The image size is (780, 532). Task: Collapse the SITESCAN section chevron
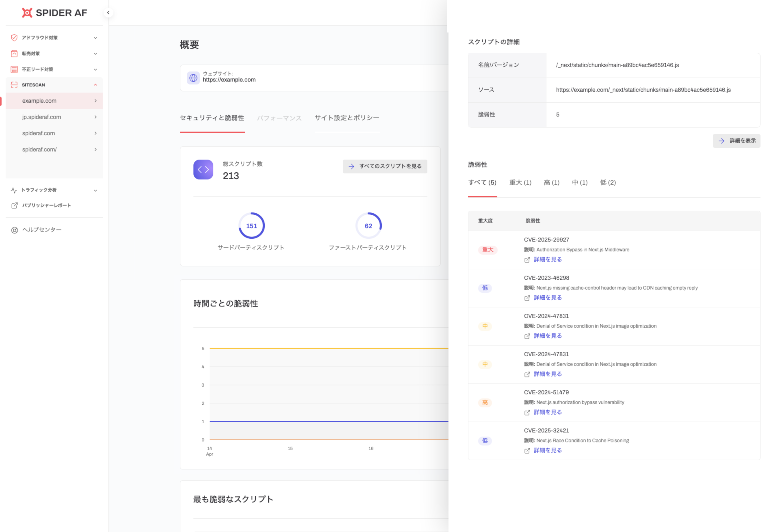(x=95, y=85)
